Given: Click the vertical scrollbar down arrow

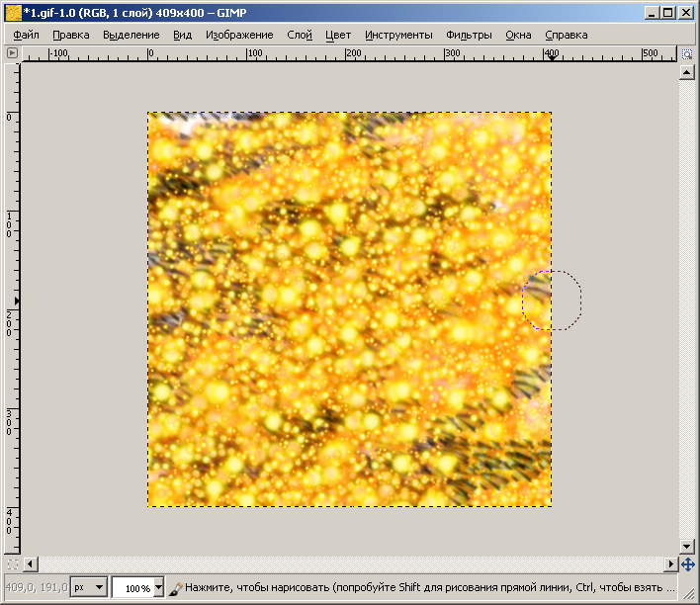Looking at the screenshot, I should (x=686, y=545).
